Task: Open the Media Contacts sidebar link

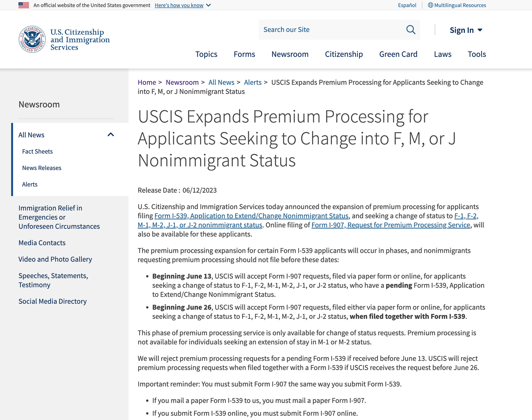Action: click(x=42, y=243)
